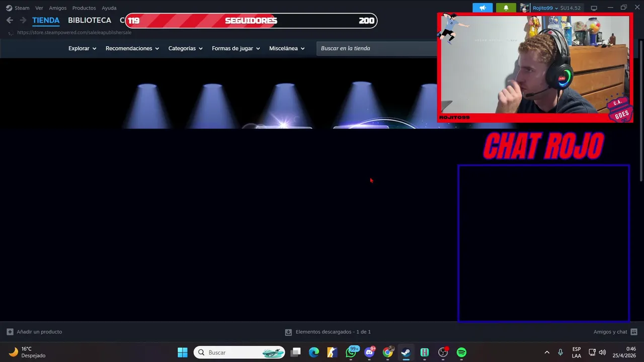
Task: Show hidden system tray icons
Action: pyautogui.click(x=547, y=352)
